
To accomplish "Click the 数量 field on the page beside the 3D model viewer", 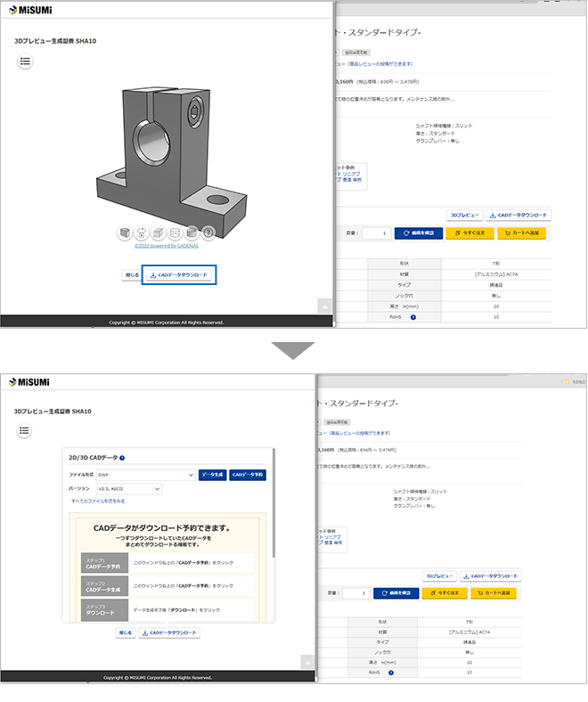I will click(x=376, y=233).
